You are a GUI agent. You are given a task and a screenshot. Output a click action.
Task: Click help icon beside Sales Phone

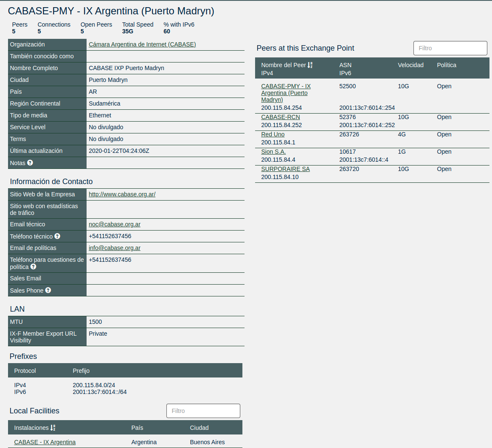(48, 291)
